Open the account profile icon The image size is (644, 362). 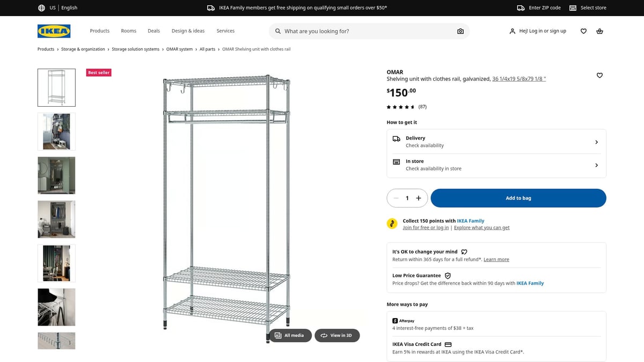(511, 31)
